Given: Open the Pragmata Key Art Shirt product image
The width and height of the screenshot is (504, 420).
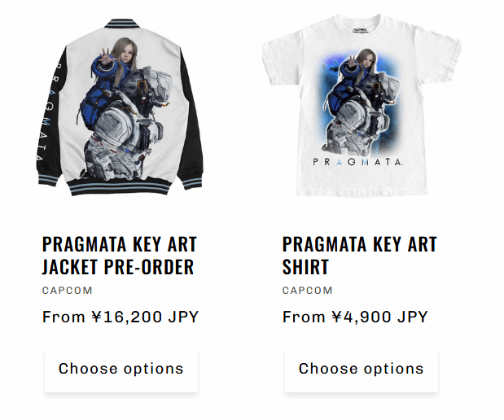Looking at the screenshot, I should (362, 105).
